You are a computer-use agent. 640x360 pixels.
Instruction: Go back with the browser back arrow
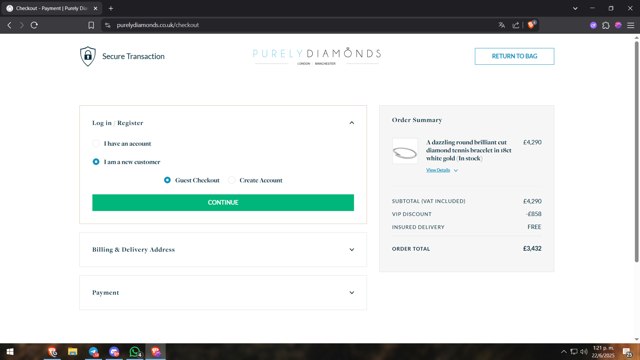click(9, 25)
